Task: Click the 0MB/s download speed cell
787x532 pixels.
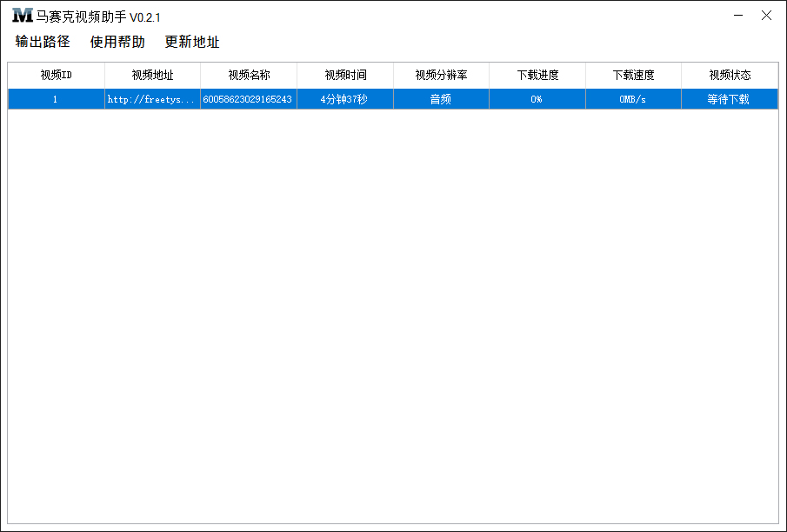Action: tap(633, 98)
